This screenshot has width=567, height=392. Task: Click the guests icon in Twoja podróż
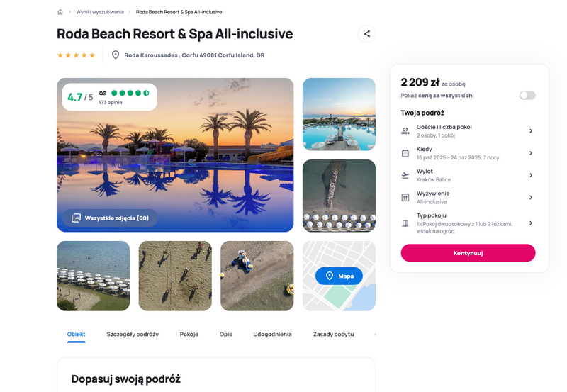(405, 131)
